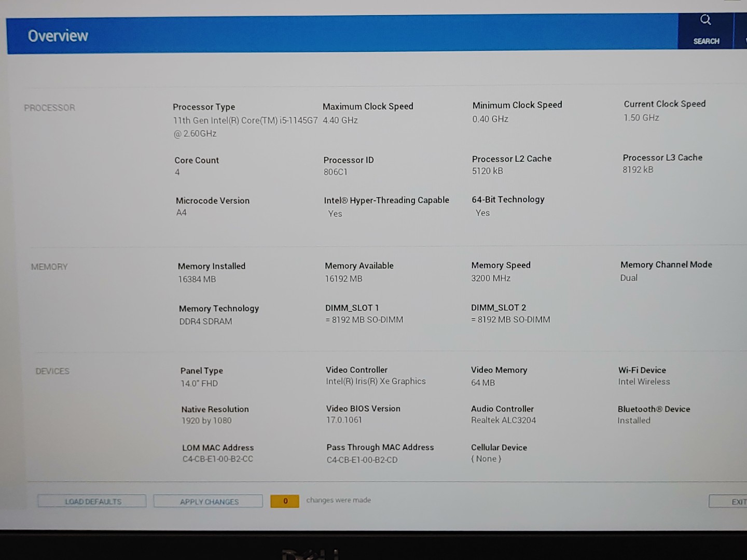Click the magnifying glass search icon
The width and height of the screenshot is (747, 560).
click(x=706, y=21)
